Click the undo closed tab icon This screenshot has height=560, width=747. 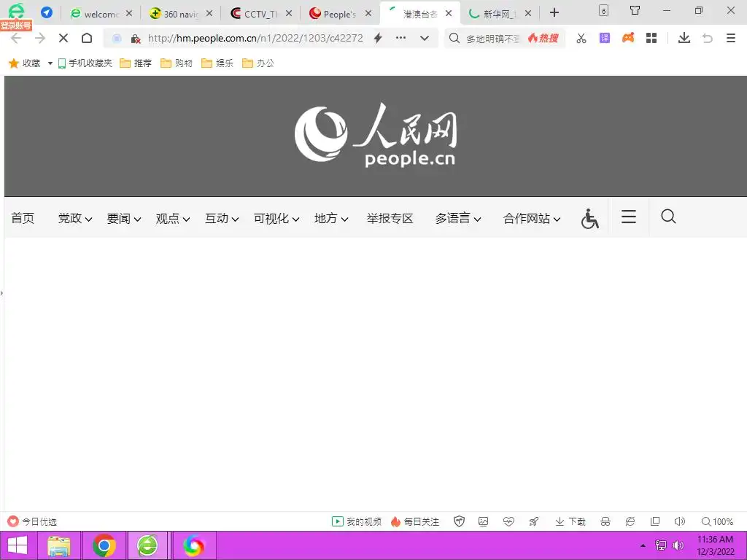tap(708, 38)
